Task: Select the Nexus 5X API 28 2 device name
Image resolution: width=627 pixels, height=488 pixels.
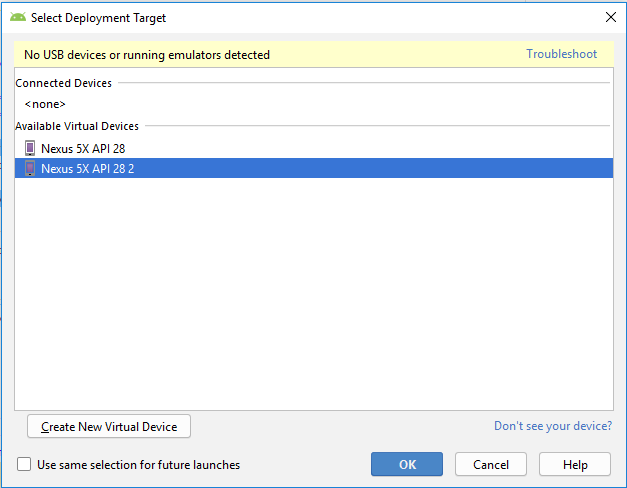Action: [87, 168]
